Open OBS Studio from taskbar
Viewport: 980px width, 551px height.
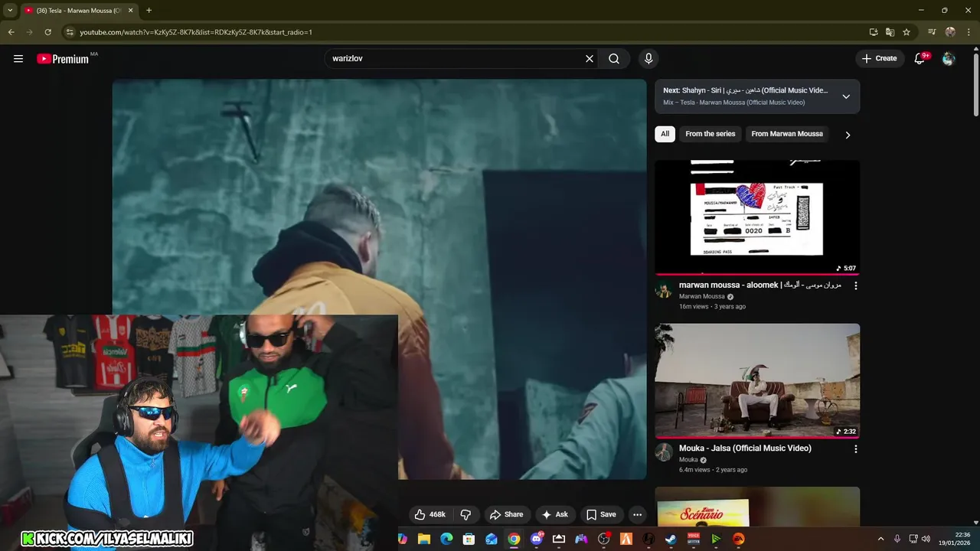[x=604, y=539]
